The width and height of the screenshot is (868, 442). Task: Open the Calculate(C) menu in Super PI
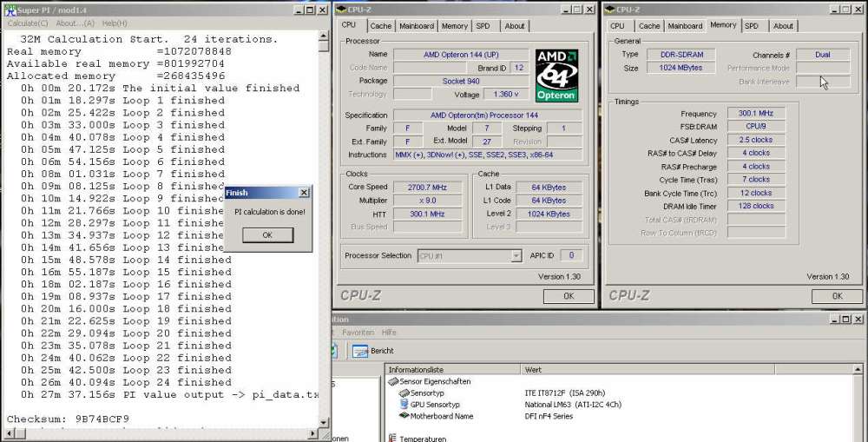click(x=28, y=23)
